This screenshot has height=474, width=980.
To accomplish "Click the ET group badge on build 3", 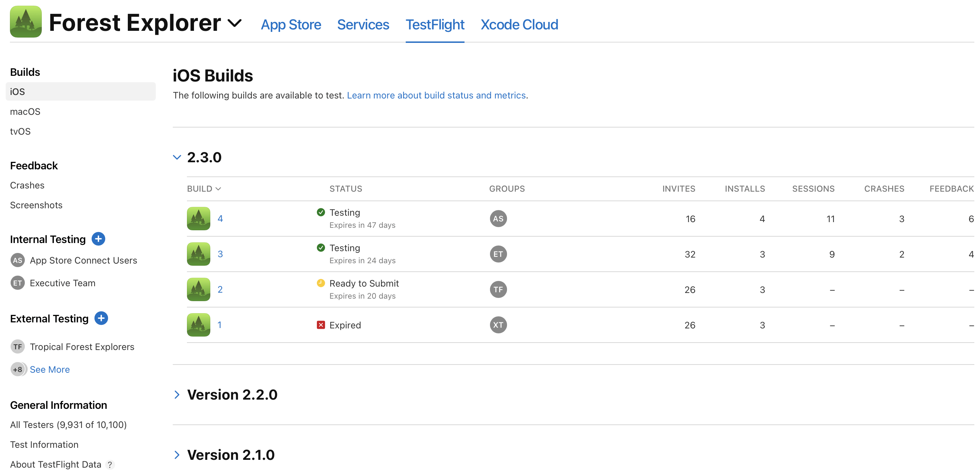I will click(498, 254).
